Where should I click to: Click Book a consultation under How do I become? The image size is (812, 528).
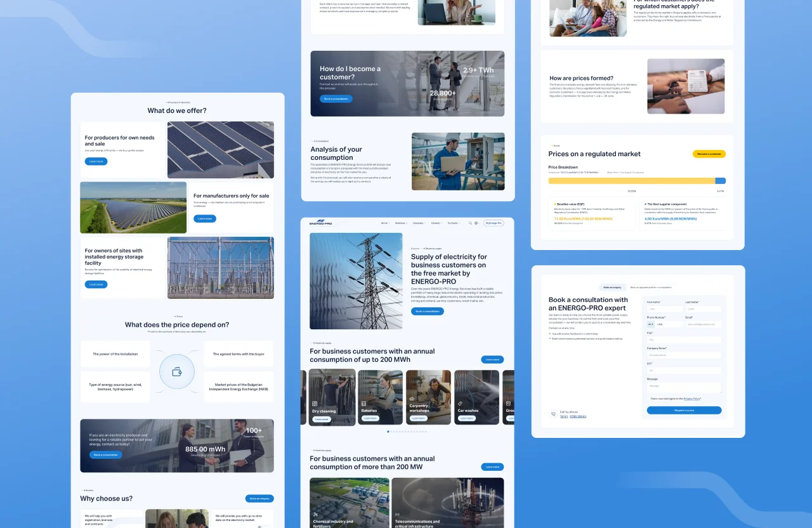point(336,99)
